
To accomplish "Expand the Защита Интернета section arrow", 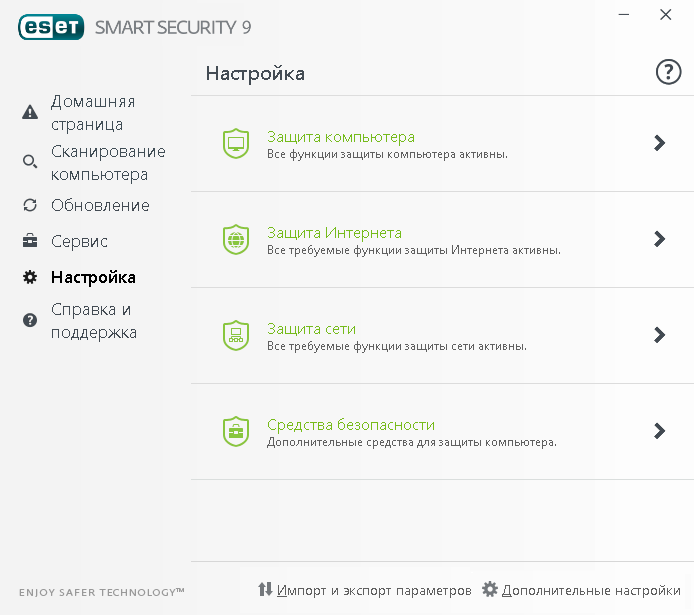I will 659,239.
